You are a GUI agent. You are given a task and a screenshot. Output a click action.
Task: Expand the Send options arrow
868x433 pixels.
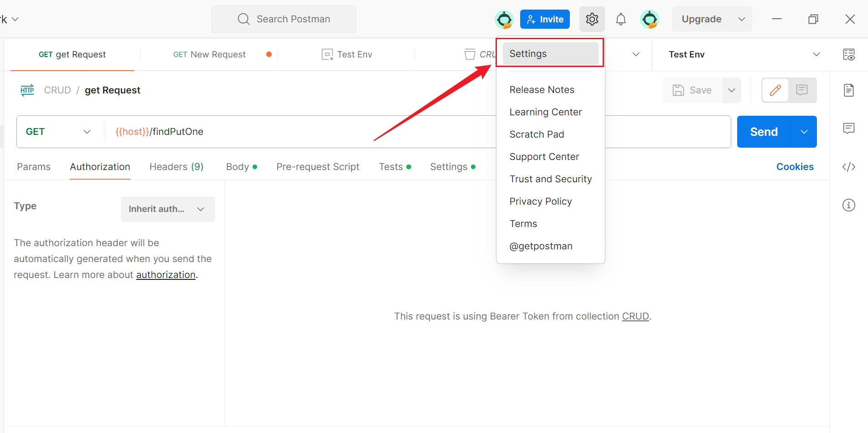[804, 132]
